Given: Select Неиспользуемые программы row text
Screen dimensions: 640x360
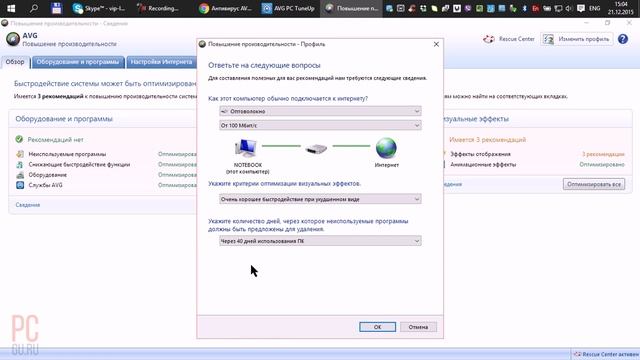Looking at the screenshot, I should click(67, 154).
